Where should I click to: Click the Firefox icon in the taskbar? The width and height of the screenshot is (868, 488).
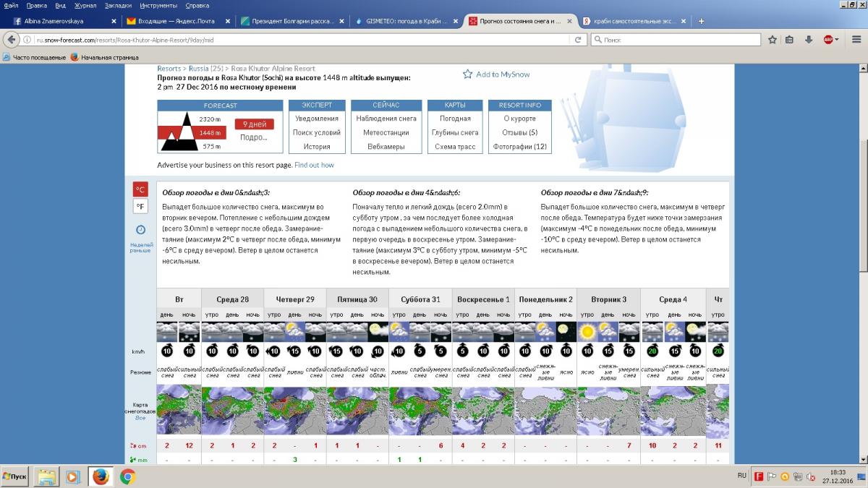click(101, 476)
